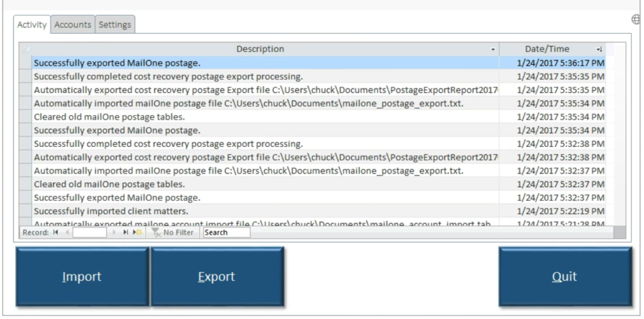
Task: Click the date cell 1/24/2017 5:36:17 PM
Action: [x=552, y=63]
